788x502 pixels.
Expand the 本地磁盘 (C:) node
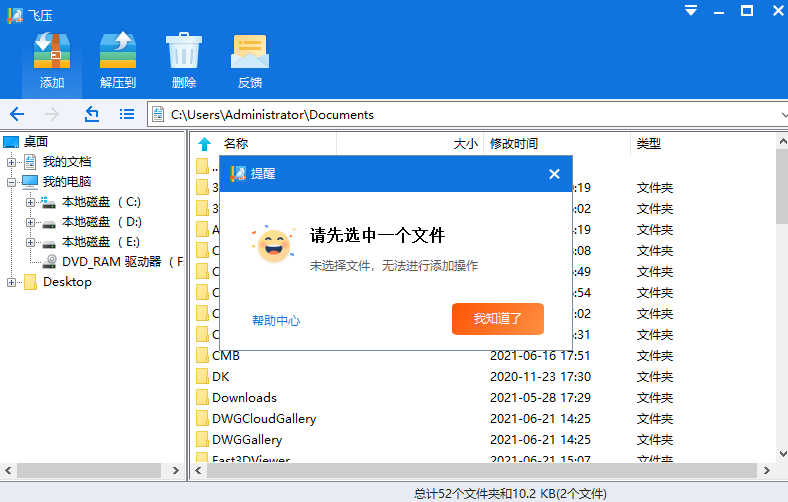[30, 202]
